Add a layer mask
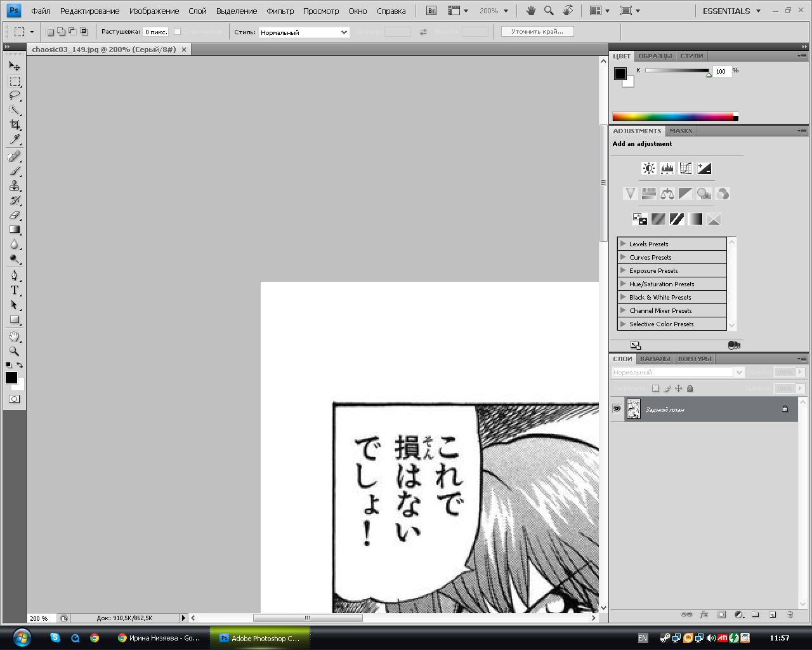This screenshot has width=812, height=650. click(x=721, y=614)
